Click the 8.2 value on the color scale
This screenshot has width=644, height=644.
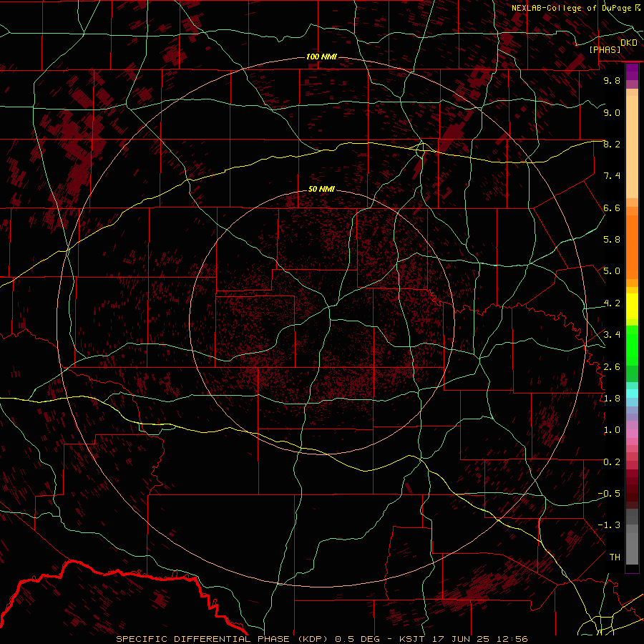coord(612,144)
